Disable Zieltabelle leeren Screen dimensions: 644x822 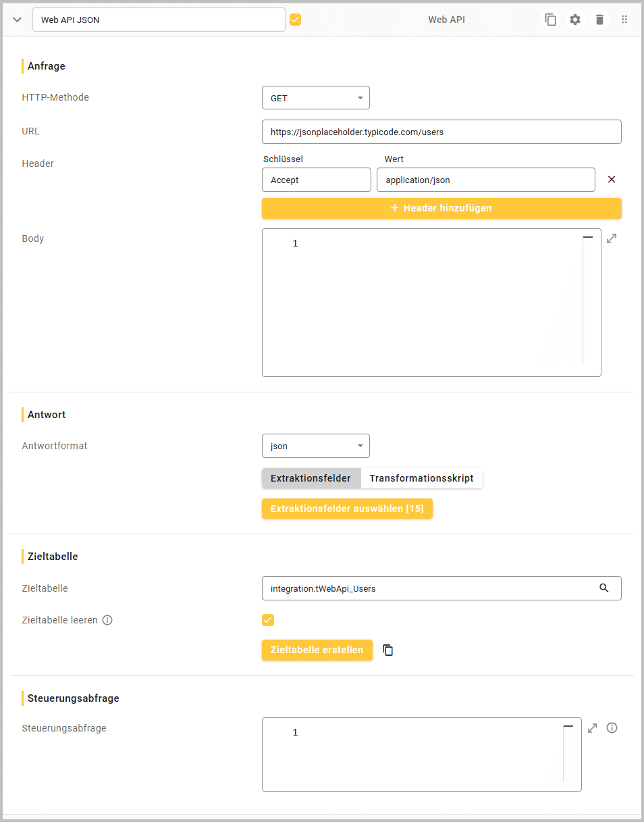[268, 619]
